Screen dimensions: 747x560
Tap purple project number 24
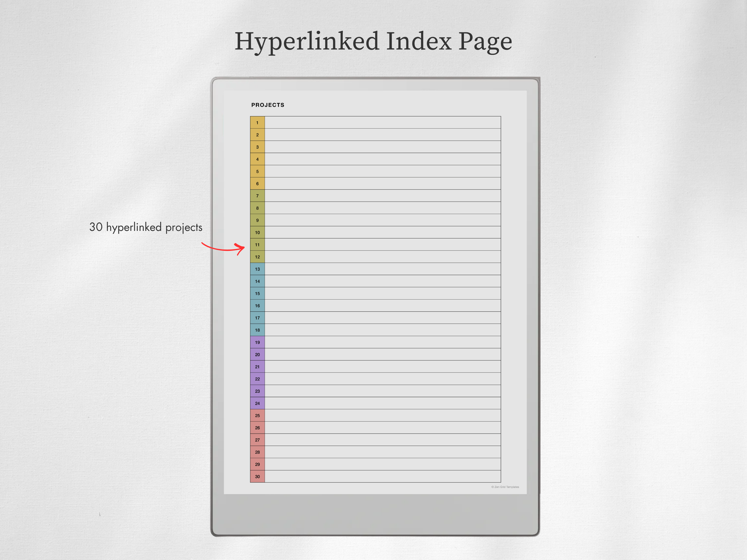257,403
